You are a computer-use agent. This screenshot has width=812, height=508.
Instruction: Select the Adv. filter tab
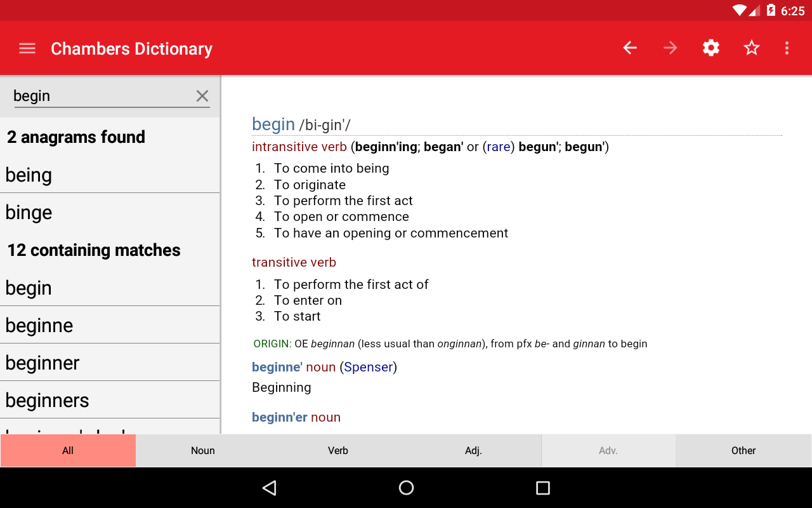[608, 451]
